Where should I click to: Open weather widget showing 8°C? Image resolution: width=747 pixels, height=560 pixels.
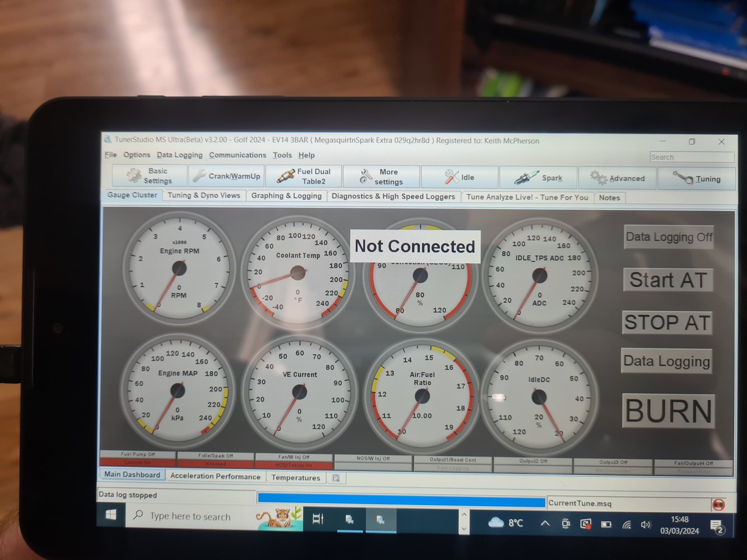(506, 523)
